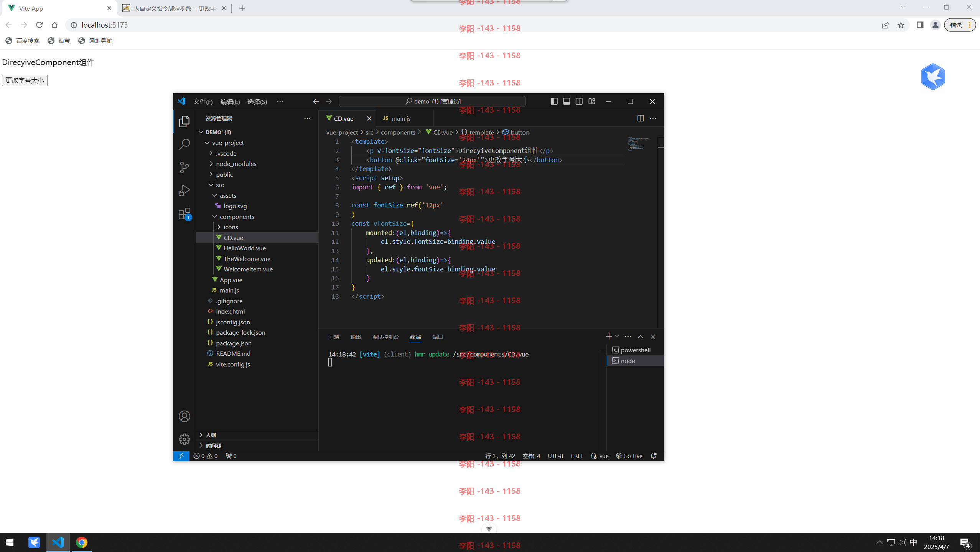Toggle secondary side bar visibility
The image size is (980, 552).
click(x=579, y=101)
